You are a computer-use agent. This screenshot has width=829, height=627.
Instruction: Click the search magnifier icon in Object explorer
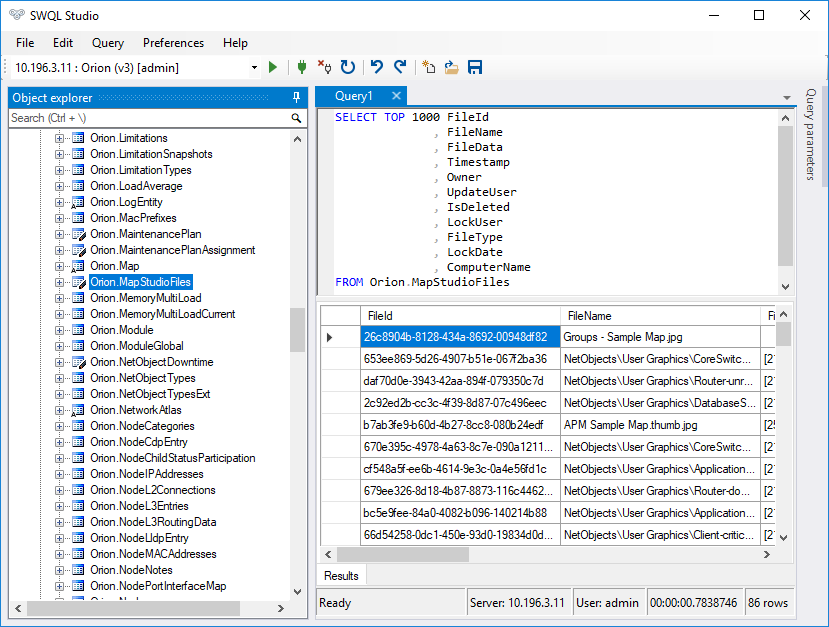coord(296,118)
